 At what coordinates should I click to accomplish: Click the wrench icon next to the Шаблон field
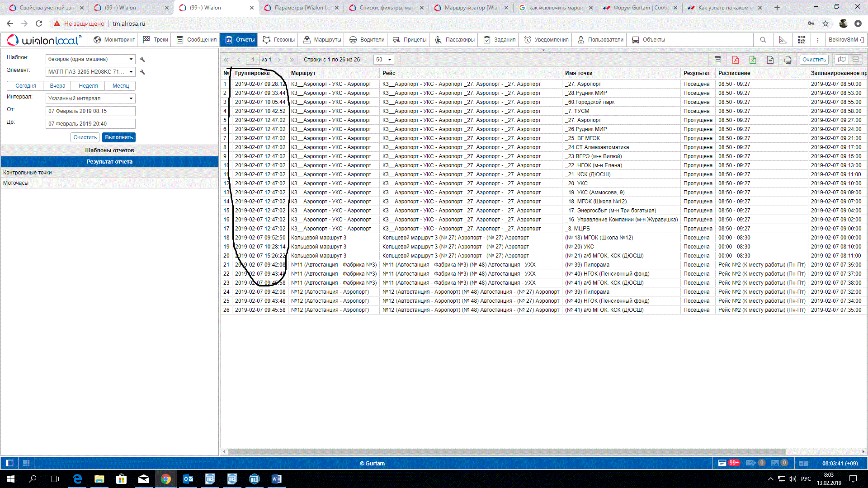(142, 60)
